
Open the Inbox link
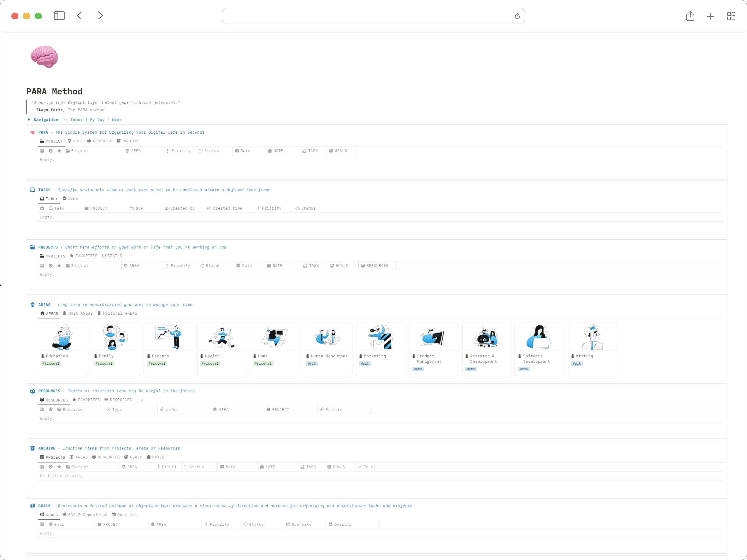(76, 120)
